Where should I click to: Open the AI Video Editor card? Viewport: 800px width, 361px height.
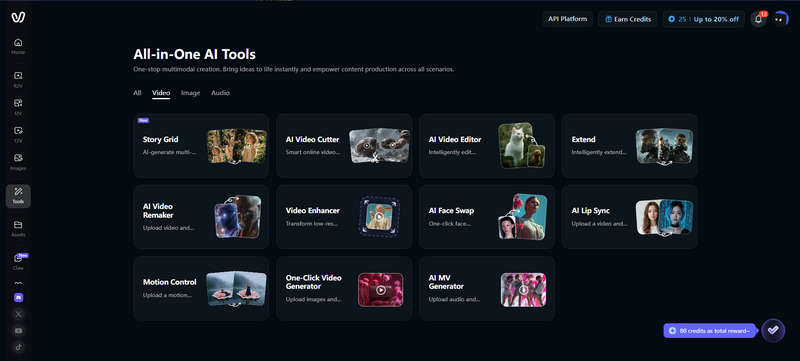pos(487,146)
